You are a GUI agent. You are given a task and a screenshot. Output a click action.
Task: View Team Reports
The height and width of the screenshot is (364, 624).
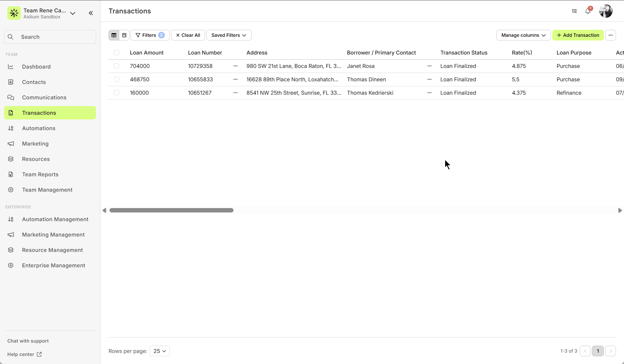pyautogui.click(x=40, y=174)
